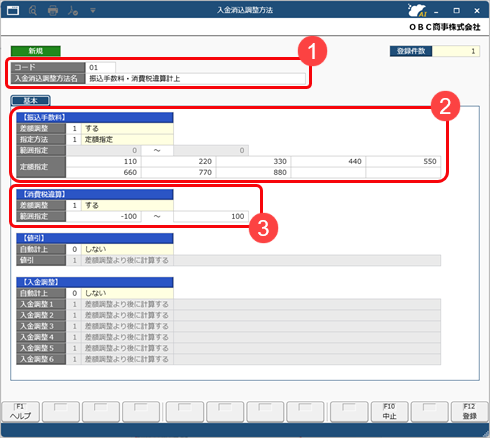Click the F1 ヘルプ button
The width and height of the screenshot is (490, 438).
21,411
